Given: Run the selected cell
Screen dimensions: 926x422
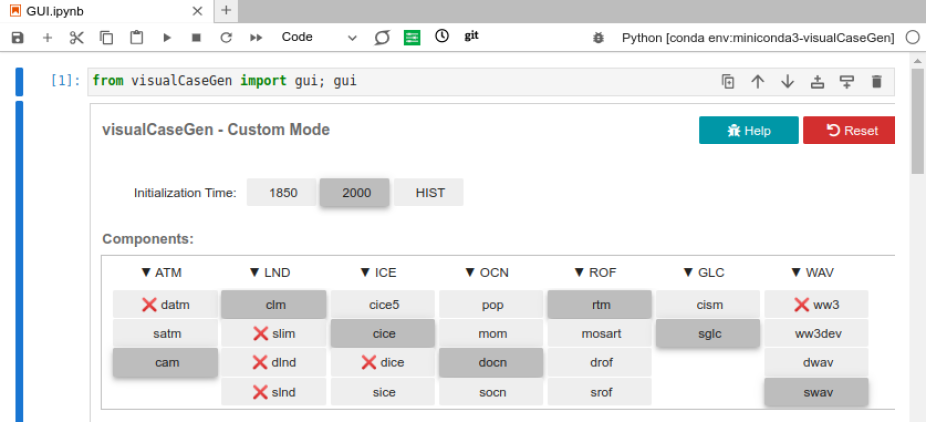Looking at the screenshot, I should (166, 37).
